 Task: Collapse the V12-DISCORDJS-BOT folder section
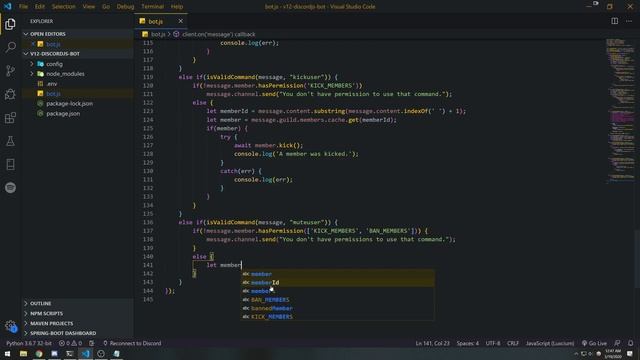[x=78, y=54]
